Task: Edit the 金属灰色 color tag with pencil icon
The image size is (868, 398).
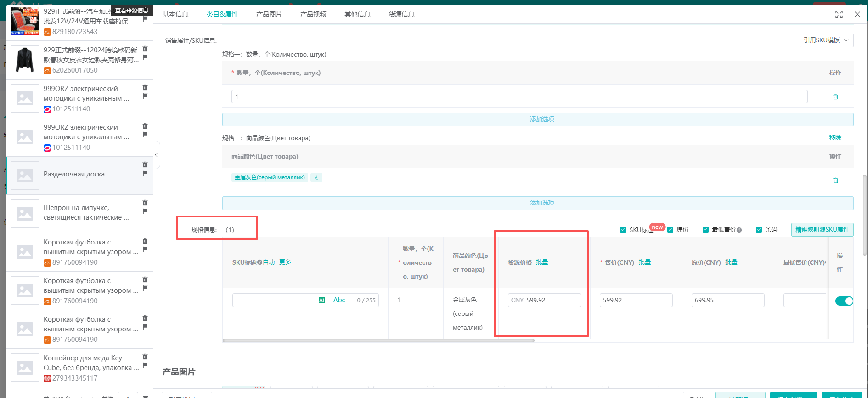Action: click(x=316, y=177)
